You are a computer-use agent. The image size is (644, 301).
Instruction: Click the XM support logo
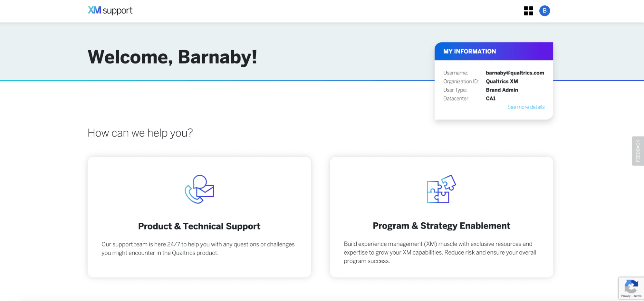pyautogui.click(x=110, y=11)
